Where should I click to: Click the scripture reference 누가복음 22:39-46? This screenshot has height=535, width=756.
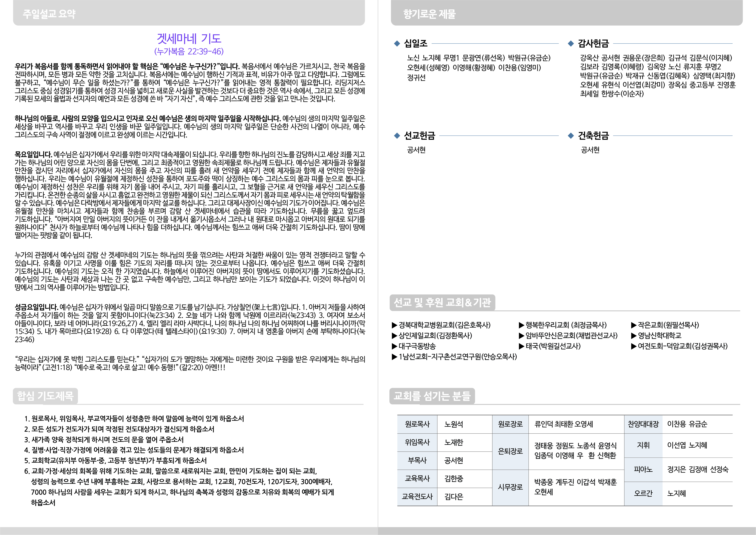(189, 51)
